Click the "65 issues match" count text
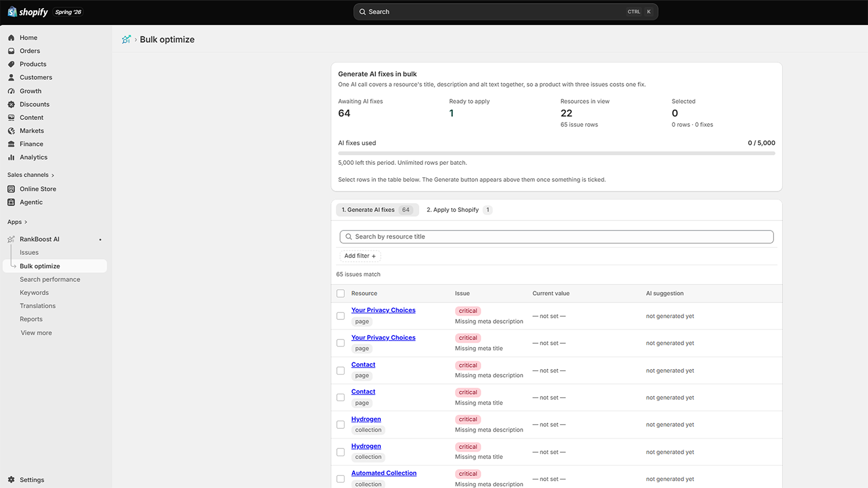The image size is (868, 488). (359, 274)
